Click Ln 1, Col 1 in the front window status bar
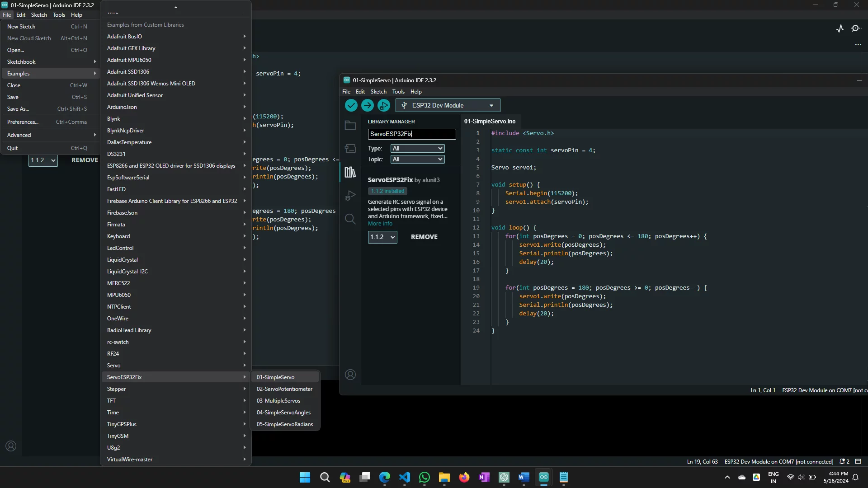 [763, 390]
